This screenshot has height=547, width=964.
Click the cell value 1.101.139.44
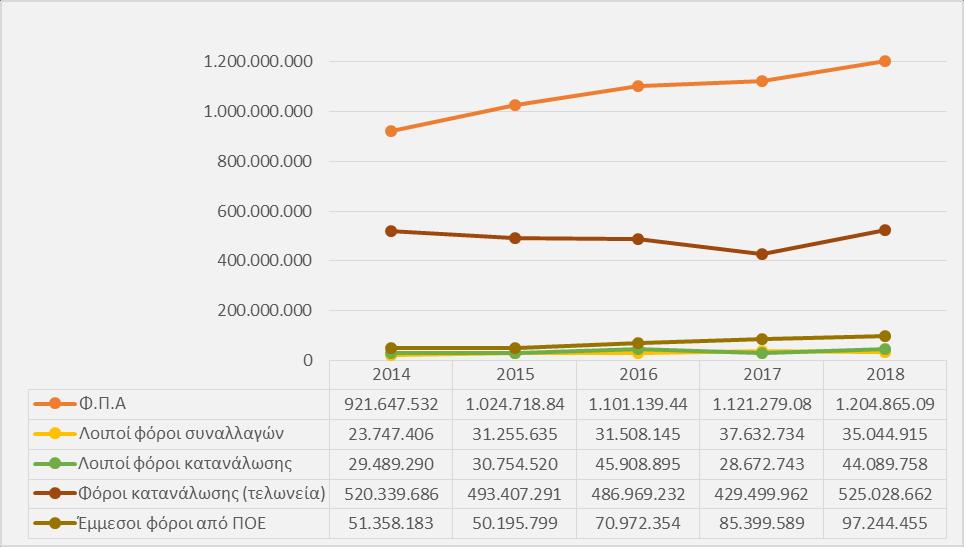point(638,404)
